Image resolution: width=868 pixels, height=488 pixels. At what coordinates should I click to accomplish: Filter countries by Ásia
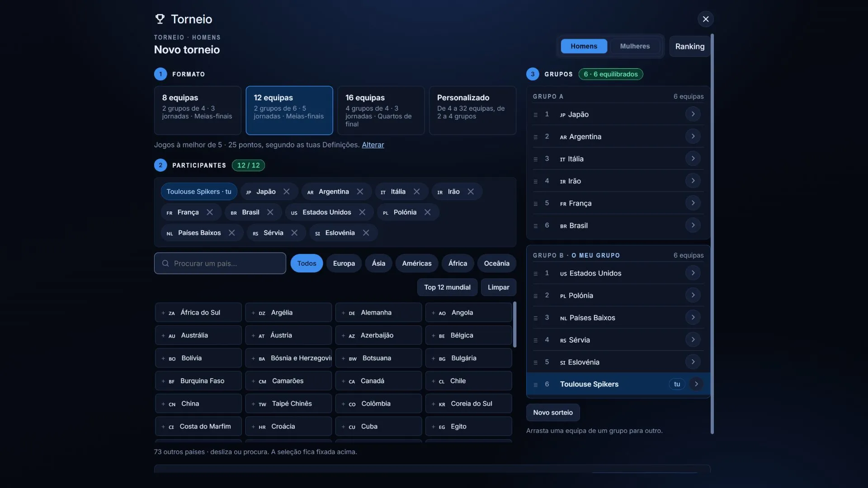click(x=378, y=263)
